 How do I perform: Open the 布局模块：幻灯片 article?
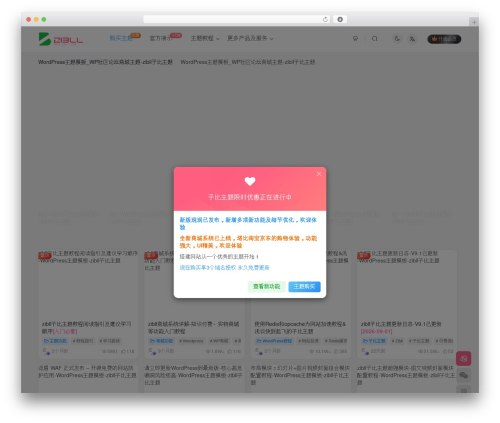click(300, 375)
